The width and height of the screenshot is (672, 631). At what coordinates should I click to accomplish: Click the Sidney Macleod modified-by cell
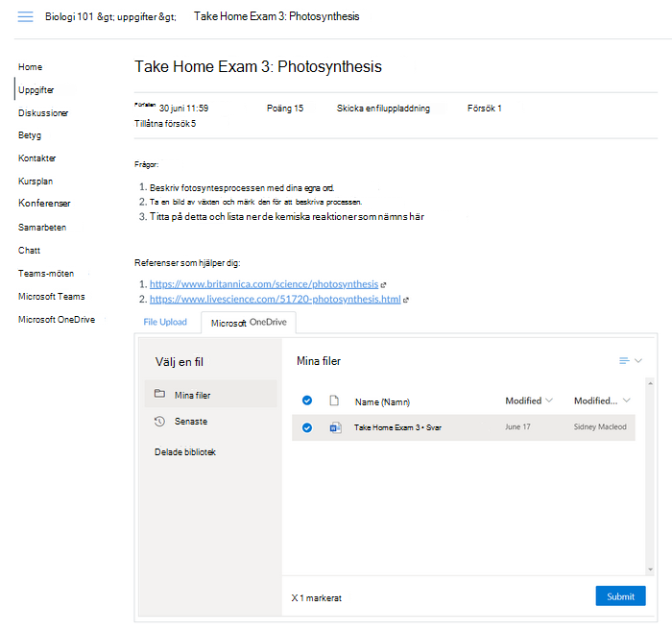tap(600, 427)
